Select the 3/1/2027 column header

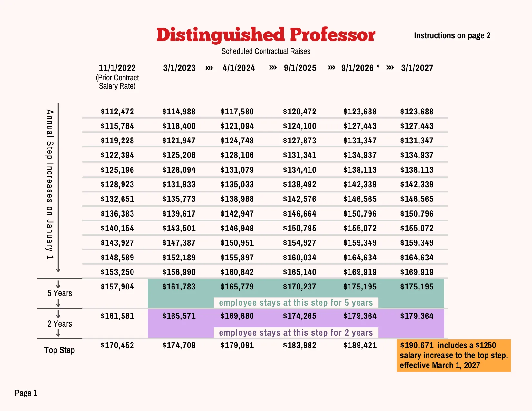tap(417, 68)
